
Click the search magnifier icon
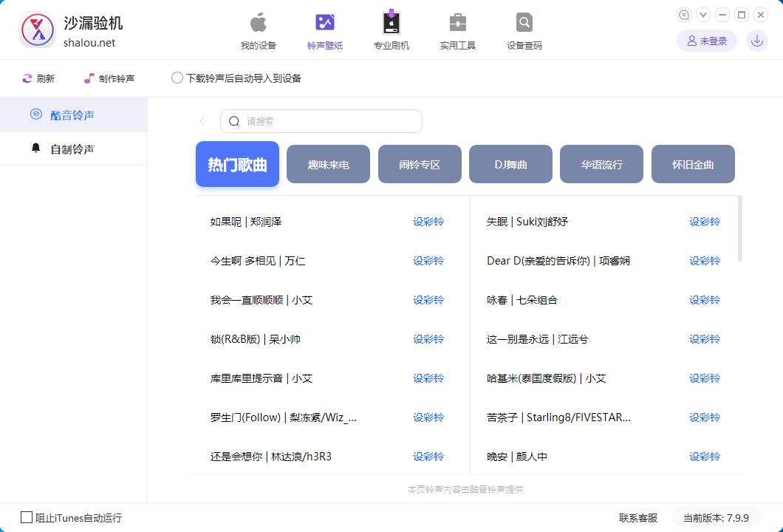pyautogui.click(x=234, y=120)
